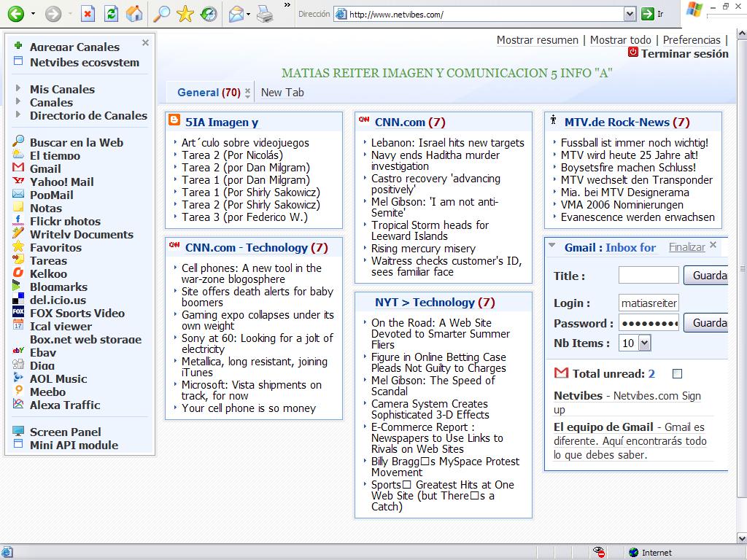Open the Back button history dropdown arrow
The width and height of the screenshot is (747, 560).
(x=33, y=14)
